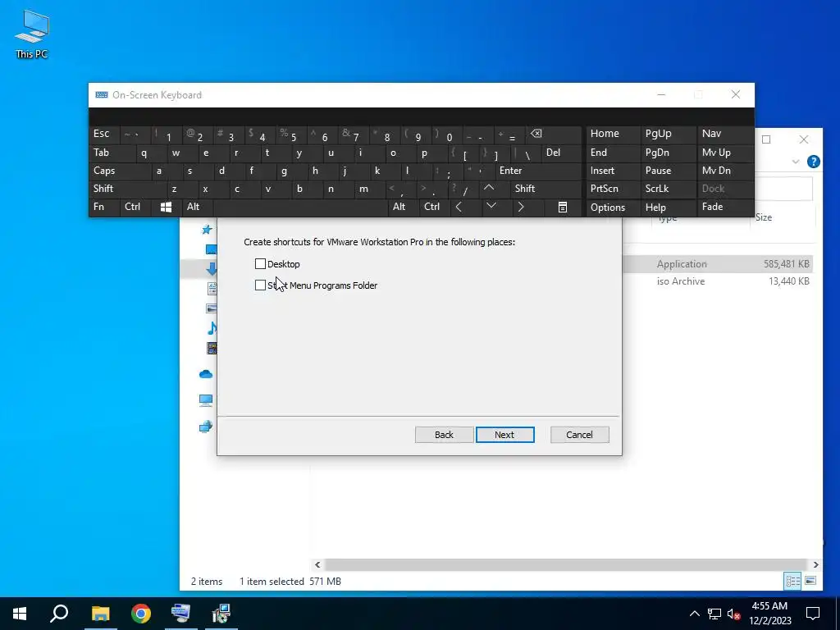Open the network status tray icon
This screenshot has height=630, width=840.
coord(714,614)
